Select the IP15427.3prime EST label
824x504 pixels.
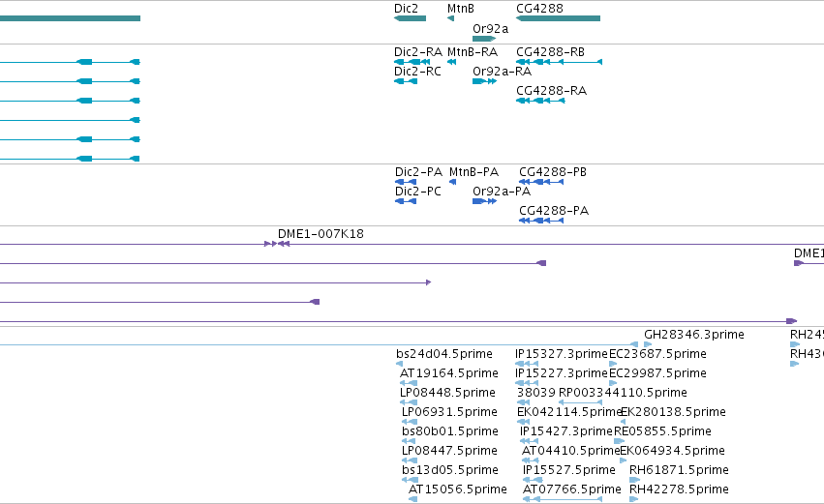tap(566, 432)
